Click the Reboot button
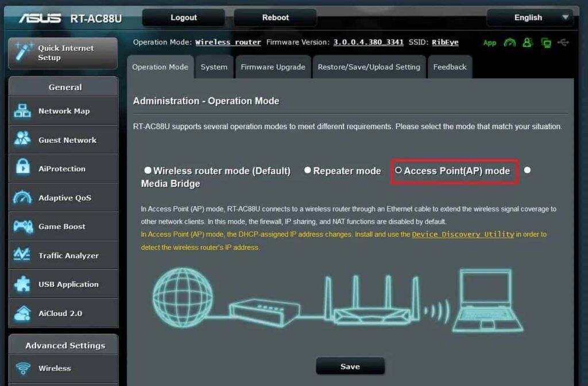This screenshot has height=386, width=588. pyautogui.click(x=276, y=18)
